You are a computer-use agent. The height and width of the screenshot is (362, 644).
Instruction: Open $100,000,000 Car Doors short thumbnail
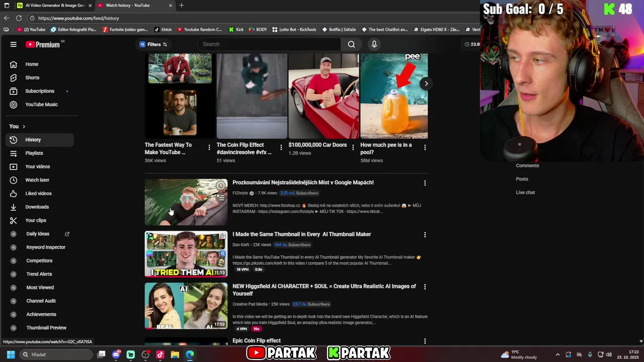(324, 96)
